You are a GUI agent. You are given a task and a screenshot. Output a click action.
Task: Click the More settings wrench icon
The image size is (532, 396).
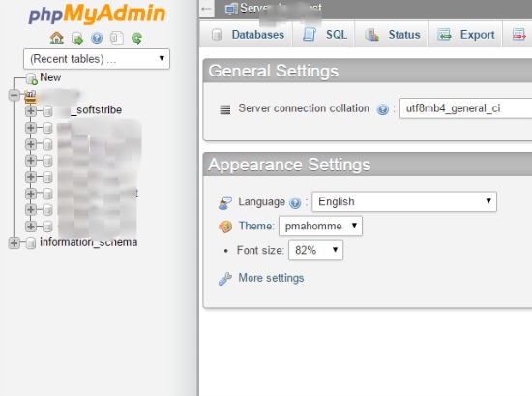pos(225,279)
